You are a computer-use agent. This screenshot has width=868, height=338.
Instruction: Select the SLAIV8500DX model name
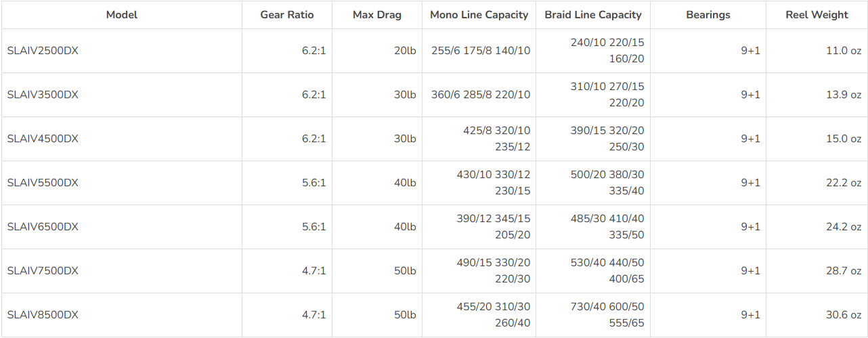click(x=43, y=315)
